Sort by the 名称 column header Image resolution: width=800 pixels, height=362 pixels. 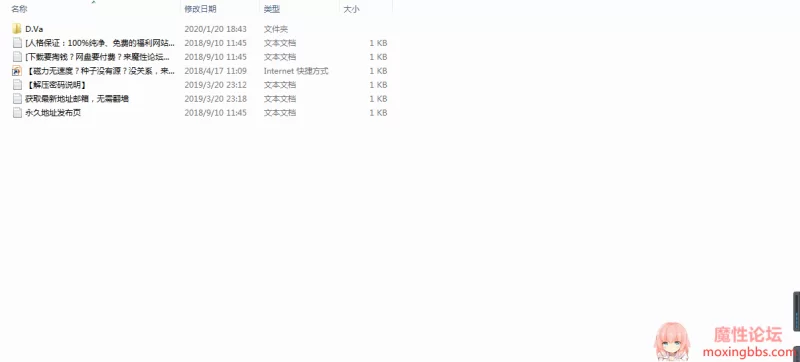pos(19,9)
